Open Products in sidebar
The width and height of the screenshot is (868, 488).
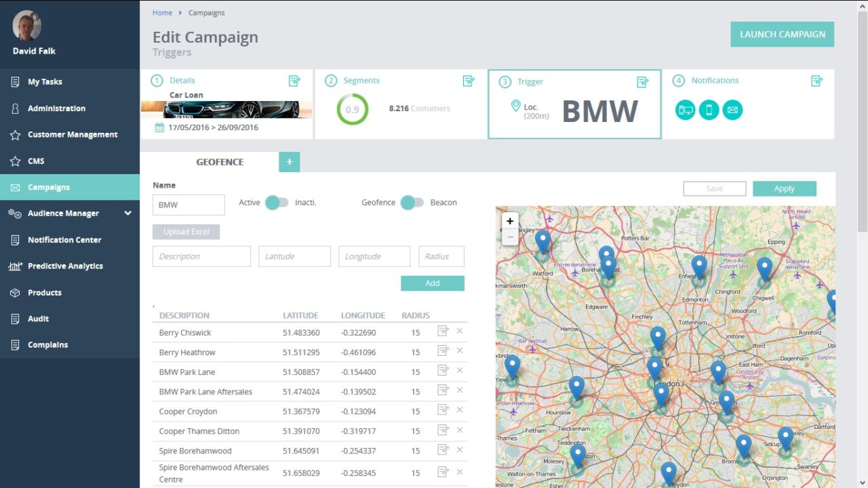[70, 293]
